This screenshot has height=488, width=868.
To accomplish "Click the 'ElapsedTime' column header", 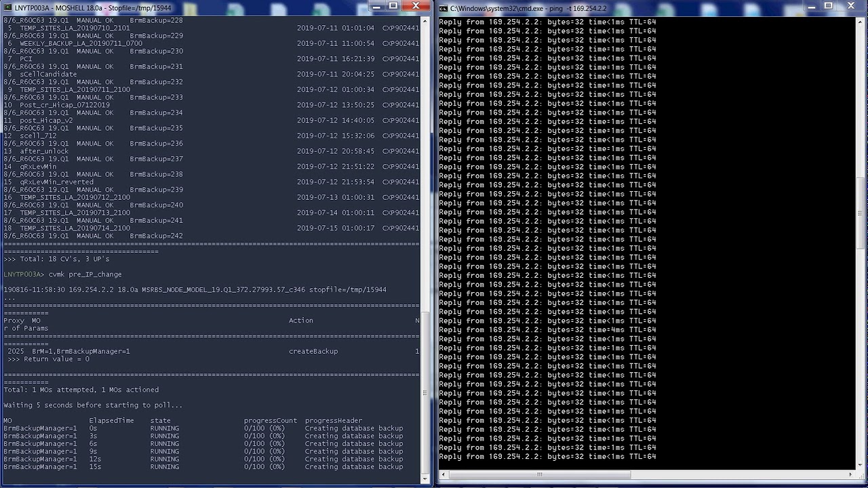I will pos(112,421).
